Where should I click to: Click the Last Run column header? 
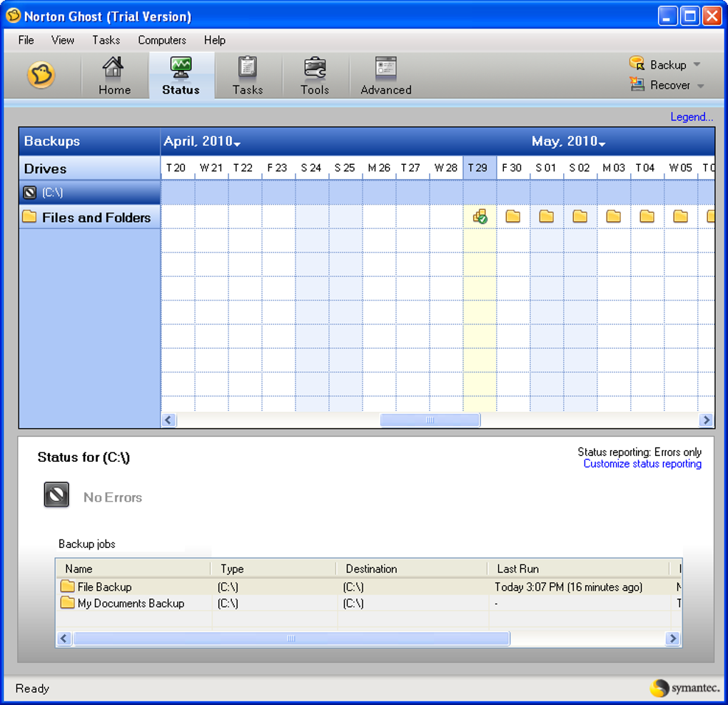coord(579,569)
